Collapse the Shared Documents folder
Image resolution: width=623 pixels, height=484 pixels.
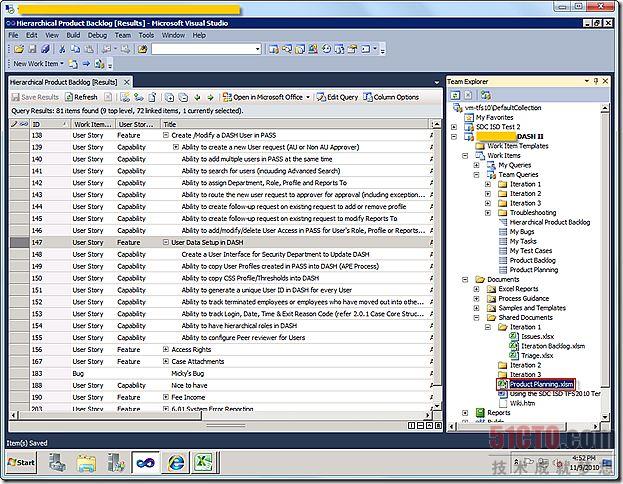(x=476, y=318)
